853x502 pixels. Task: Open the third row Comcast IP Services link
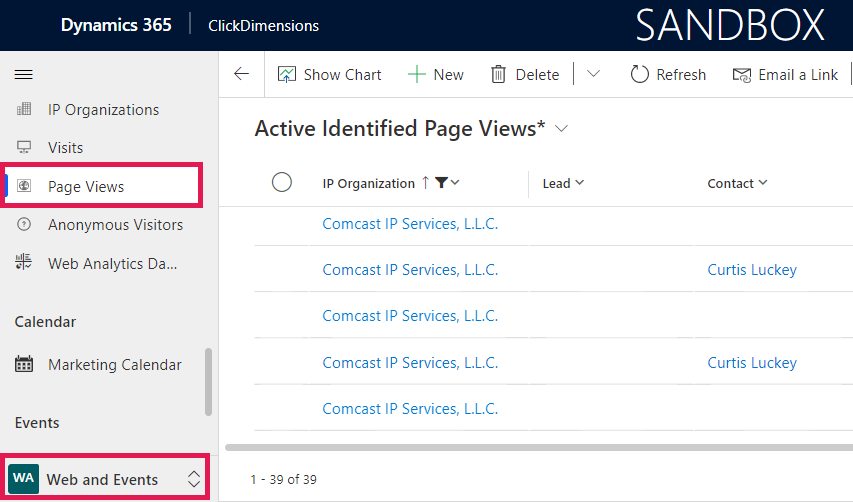[410, 316]
